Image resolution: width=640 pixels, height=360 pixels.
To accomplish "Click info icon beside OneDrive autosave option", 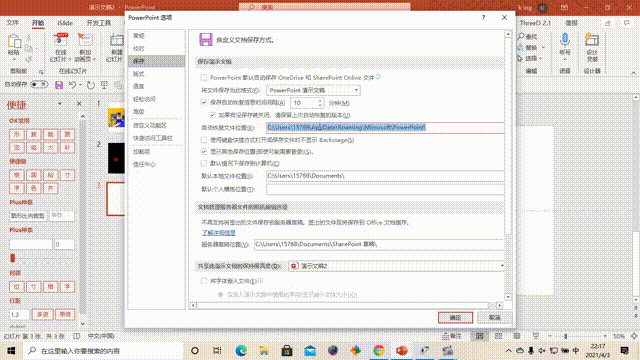I will pyautogui.click(x=378, y=77).
